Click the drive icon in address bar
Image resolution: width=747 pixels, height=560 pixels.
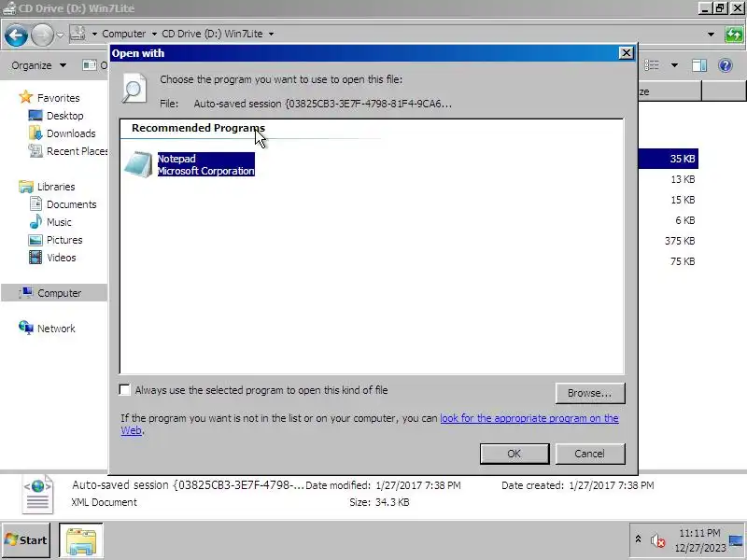78,34
